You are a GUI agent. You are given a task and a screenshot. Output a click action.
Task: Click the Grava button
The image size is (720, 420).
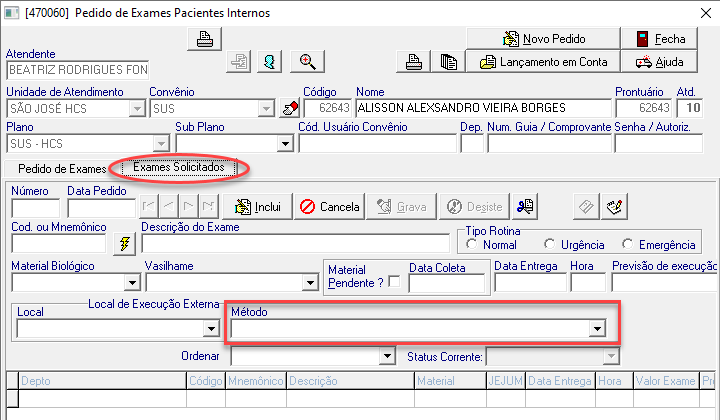tap(401, 207)
